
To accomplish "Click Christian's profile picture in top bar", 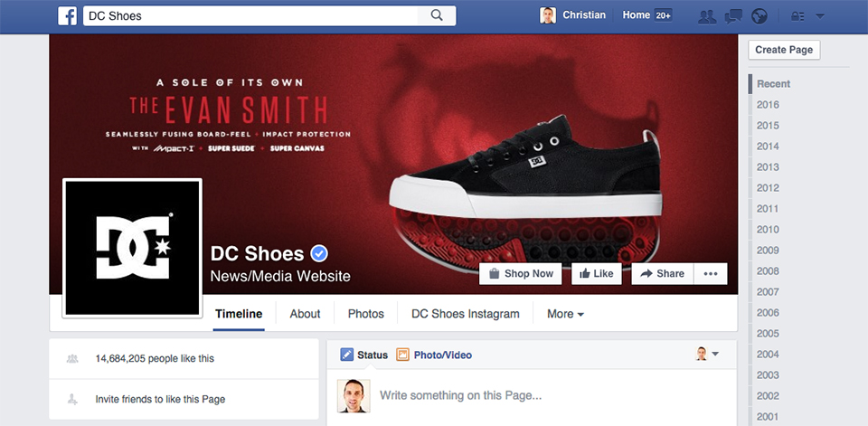I will 548,15.
